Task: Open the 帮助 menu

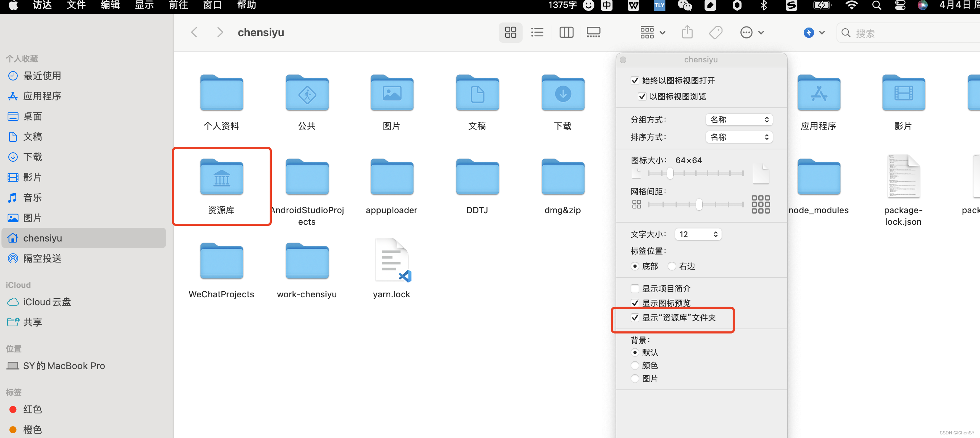Action: coord(246,5)
